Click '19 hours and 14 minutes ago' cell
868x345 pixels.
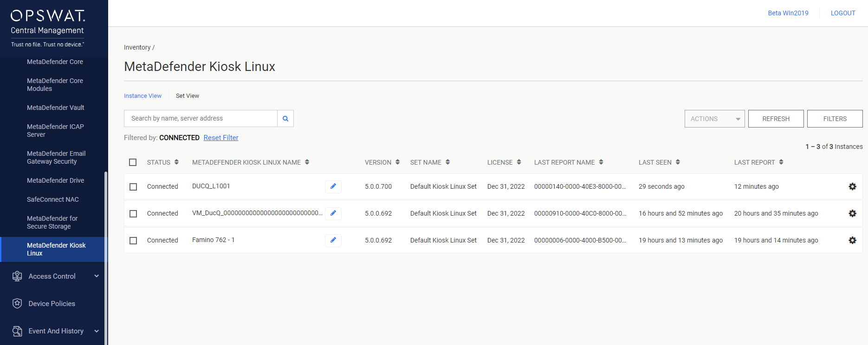(x=776, y=240)
